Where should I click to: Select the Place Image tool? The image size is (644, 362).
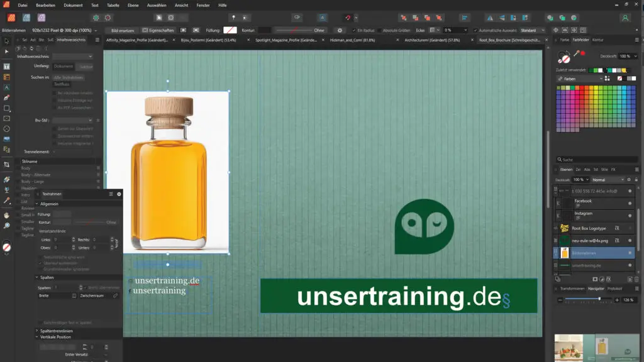6,139
